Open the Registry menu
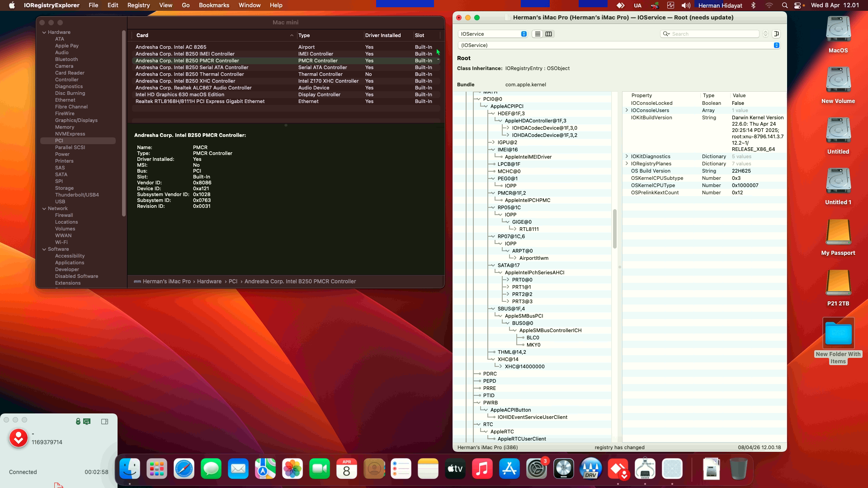This screenshot has width=868, height=488. 138,5
